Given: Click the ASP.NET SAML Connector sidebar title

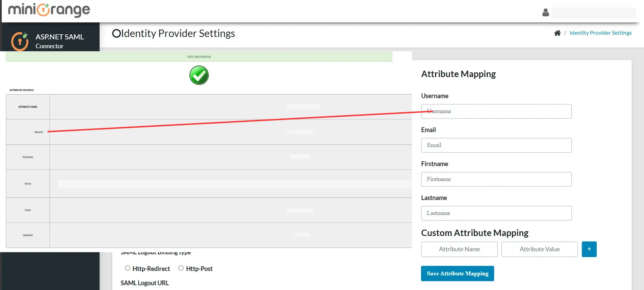Looking at the screenshot, I should coord(59,41).
